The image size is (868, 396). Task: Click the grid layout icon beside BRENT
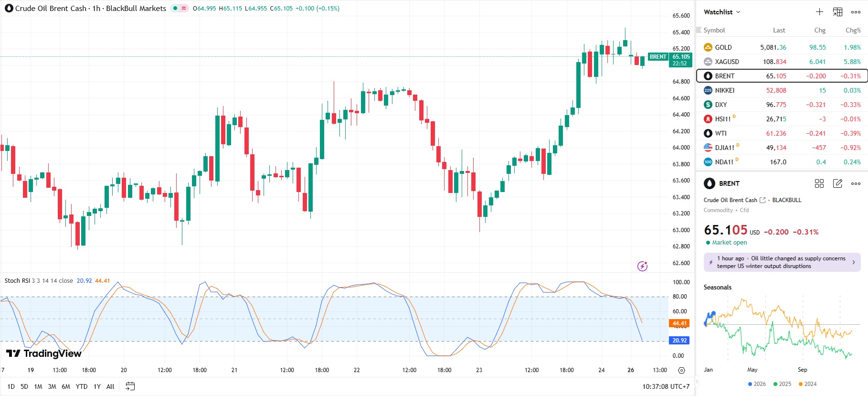[819, 183]
